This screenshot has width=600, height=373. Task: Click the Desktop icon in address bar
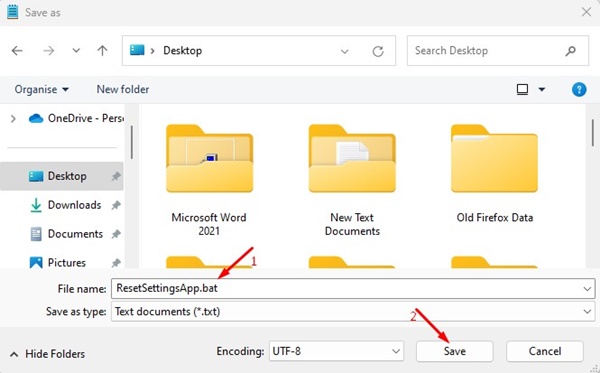[137, 50]
